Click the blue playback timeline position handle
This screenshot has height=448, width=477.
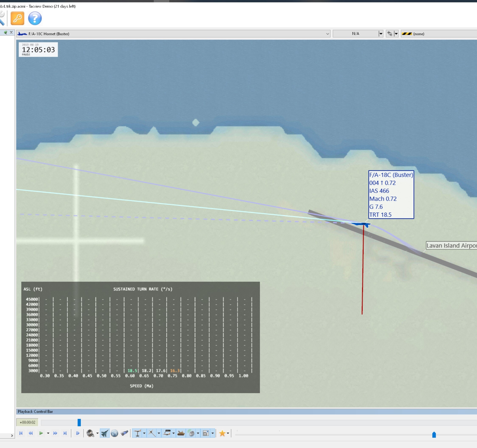(79, 422)
